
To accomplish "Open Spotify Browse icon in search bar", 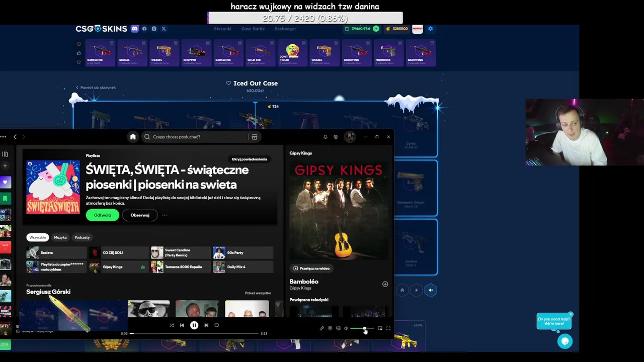I will point(254,137).
